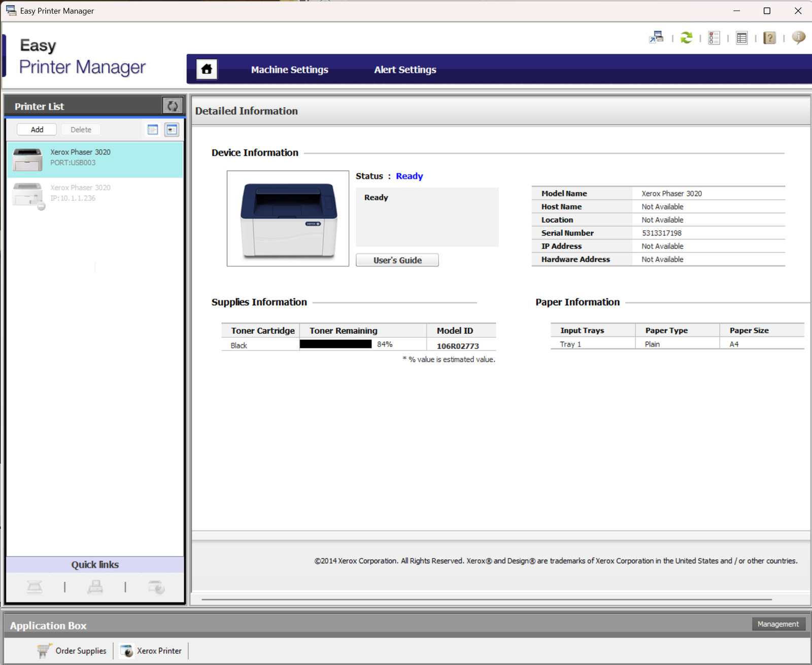This screenshot has height=665, width=812.
Task: Click the switch to advanced mode printer icon
Action: pos(656,37)
